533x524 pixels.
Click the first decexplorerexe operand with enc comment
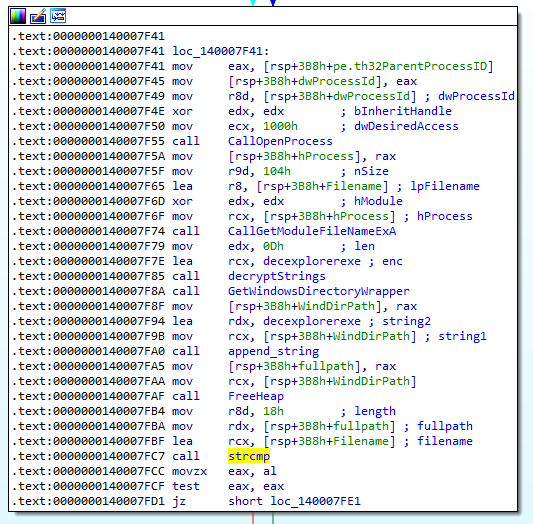click(312, 261)
